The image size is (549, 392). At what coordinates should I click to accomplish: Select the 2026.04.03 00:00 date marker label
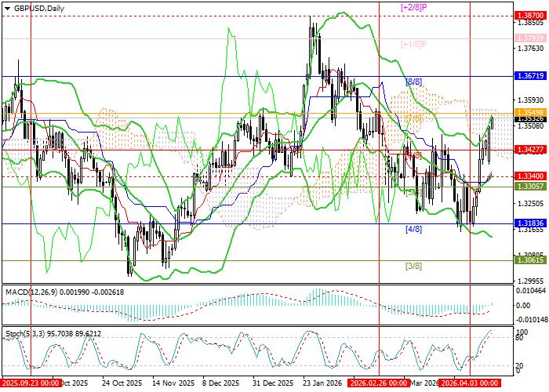[x=470, y=383]
